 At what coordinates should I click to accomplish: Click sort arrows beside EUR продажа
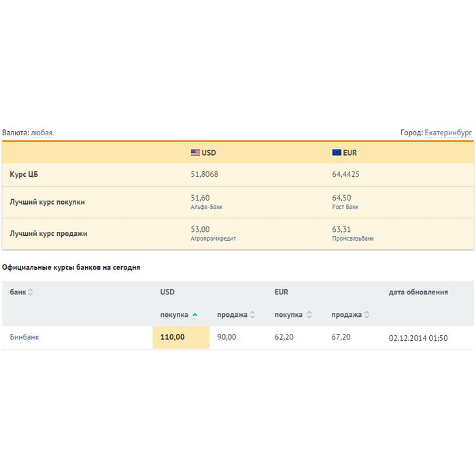[x=367, y=315]
